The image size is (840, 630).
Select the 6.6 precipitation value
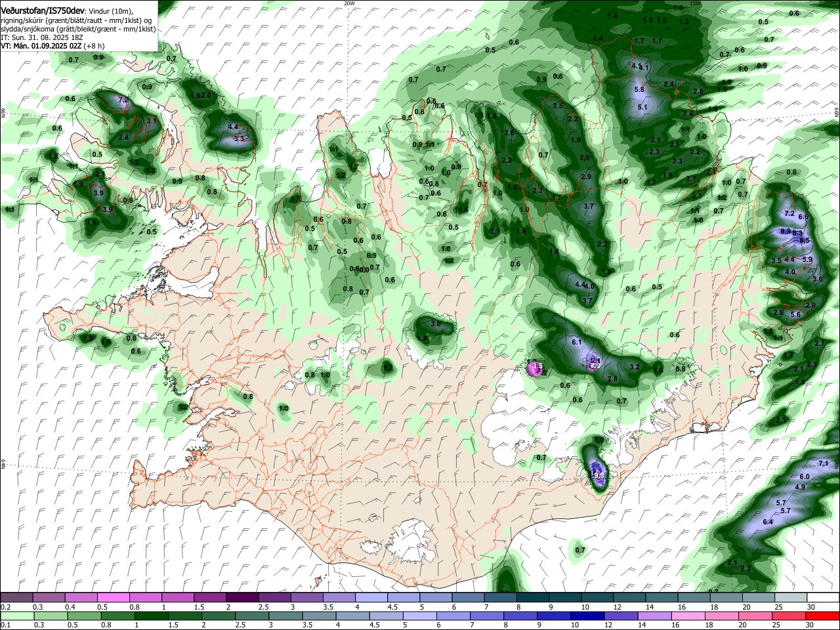(803, 217)
